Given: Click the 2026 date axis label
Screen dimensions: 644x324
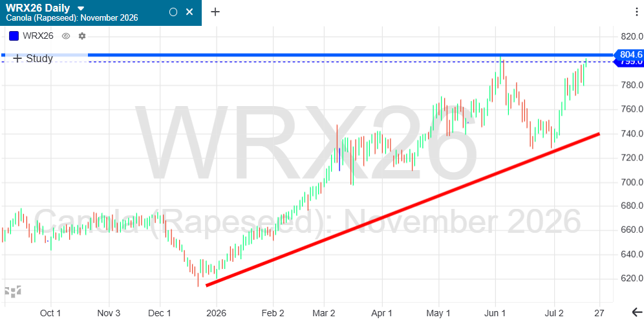Looking at the screenshot, I should [x=217, y=313].
